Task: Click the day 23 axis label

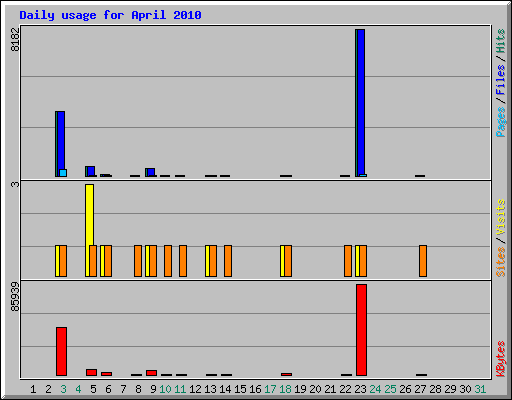Action: click(360, 389)
